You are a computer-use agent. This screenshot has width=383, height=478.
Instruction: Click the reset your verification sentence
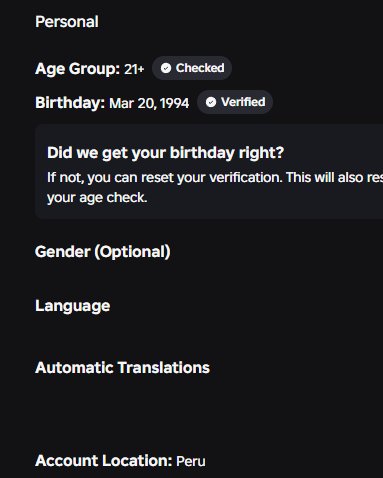pos(215,177)
